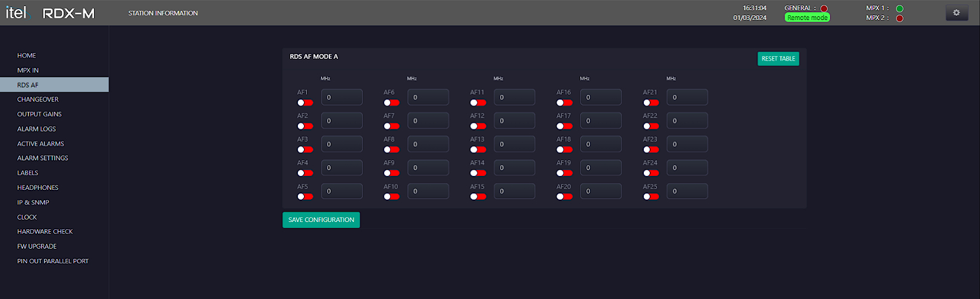The height and width of the screenshot is (299, 980).
Task: Enable the AF13 toggle switch
Action: tap(478, 149)
